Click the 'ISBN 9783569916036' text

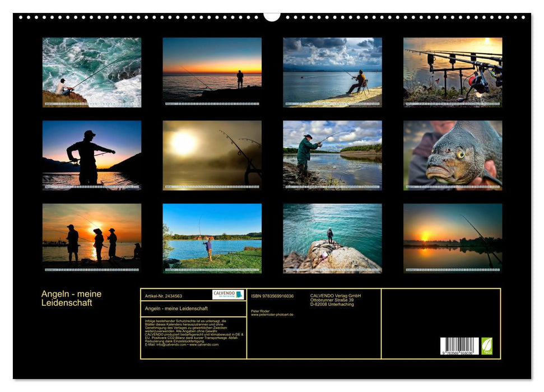[272, 296]
